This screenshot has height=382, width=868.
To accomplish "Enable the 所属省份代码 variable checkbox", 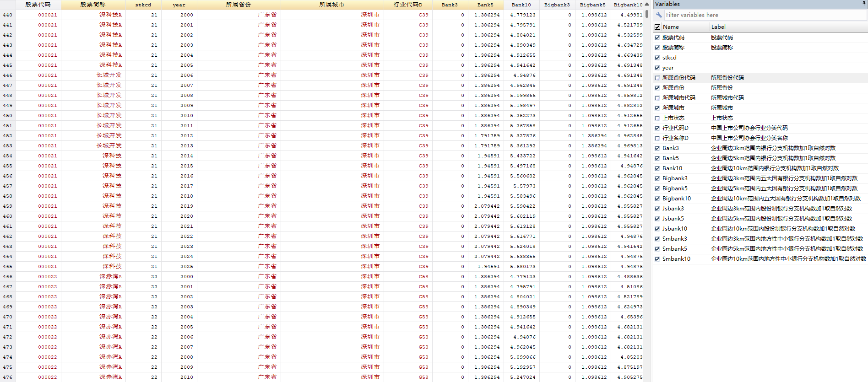I will (657, 78).
